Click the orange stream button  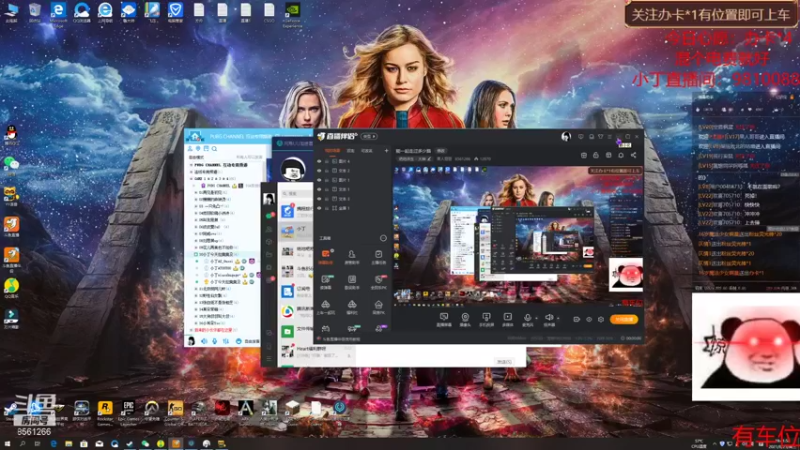point(624,319)
